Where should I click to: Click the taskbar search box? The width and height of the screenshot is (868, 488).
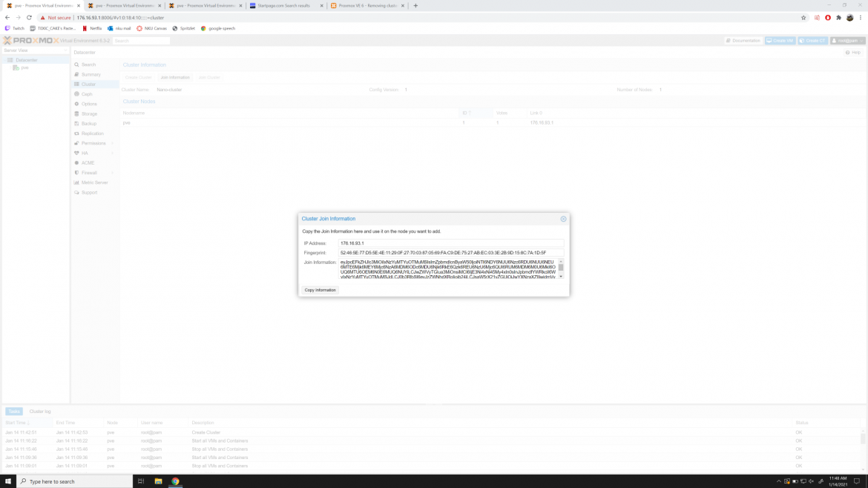tap(75, 481)
